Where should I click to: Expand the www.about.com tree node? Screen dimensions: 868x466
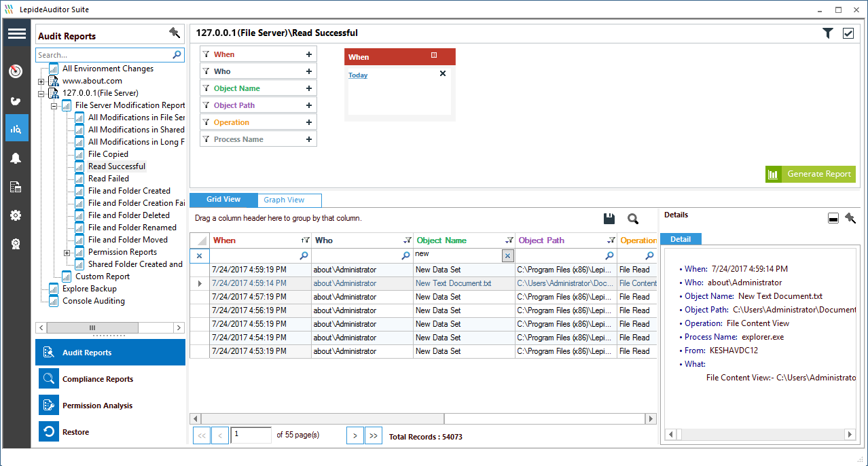(41, 81)
